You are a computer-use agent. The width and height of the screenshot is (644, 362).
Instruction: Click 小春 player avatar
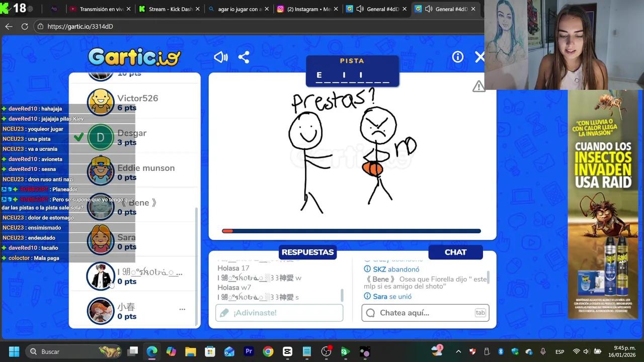coord(101,311)
